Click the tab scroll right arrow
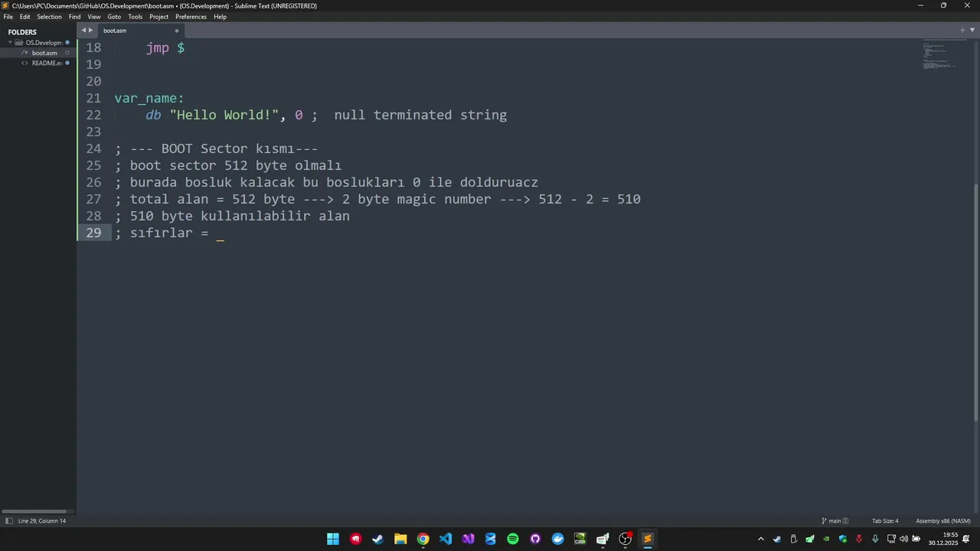This screenshot has width=980, height=551. (x=90, y=31)
